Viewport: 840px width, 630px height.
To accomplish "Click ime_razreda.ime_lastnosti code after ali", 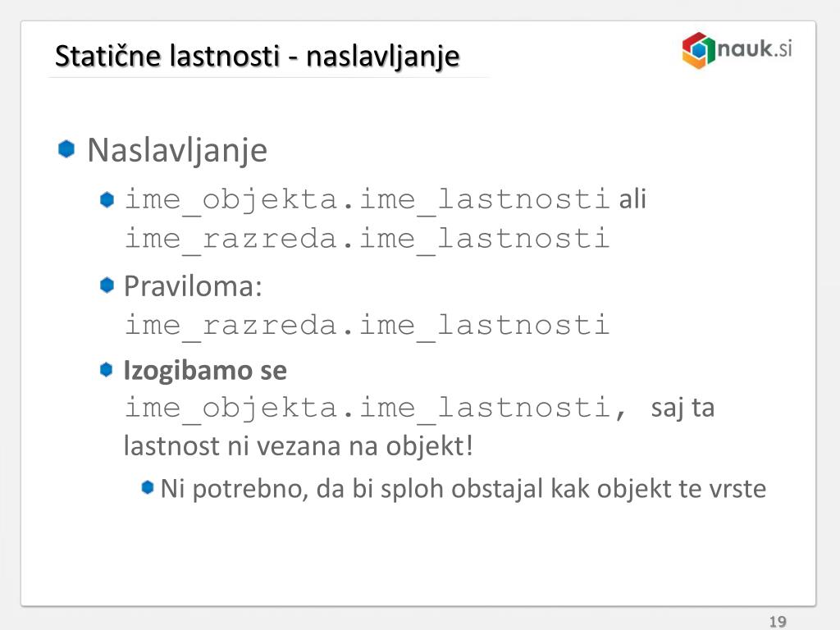I will (x=367, y=239).
